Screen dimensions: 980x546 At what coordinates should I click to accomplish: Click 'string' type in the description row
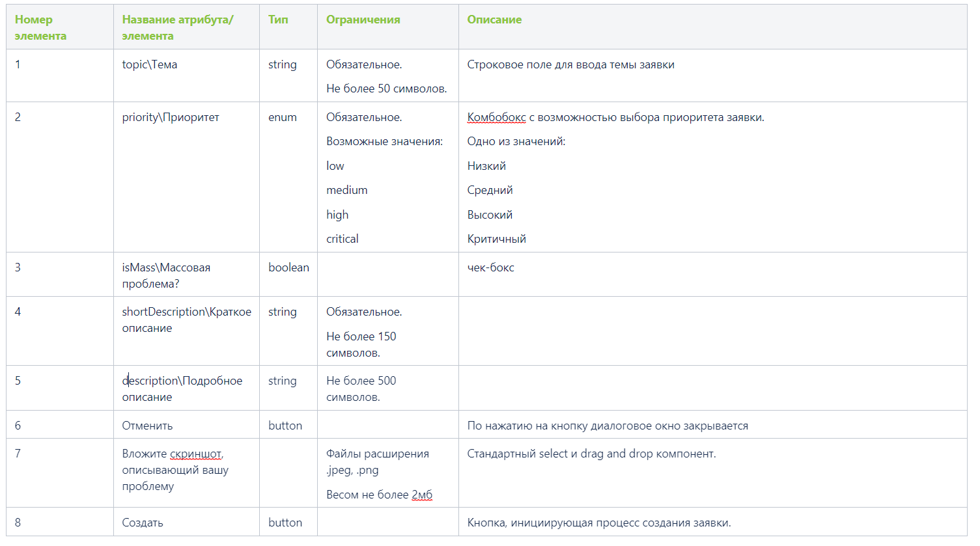tap(283, 381)
